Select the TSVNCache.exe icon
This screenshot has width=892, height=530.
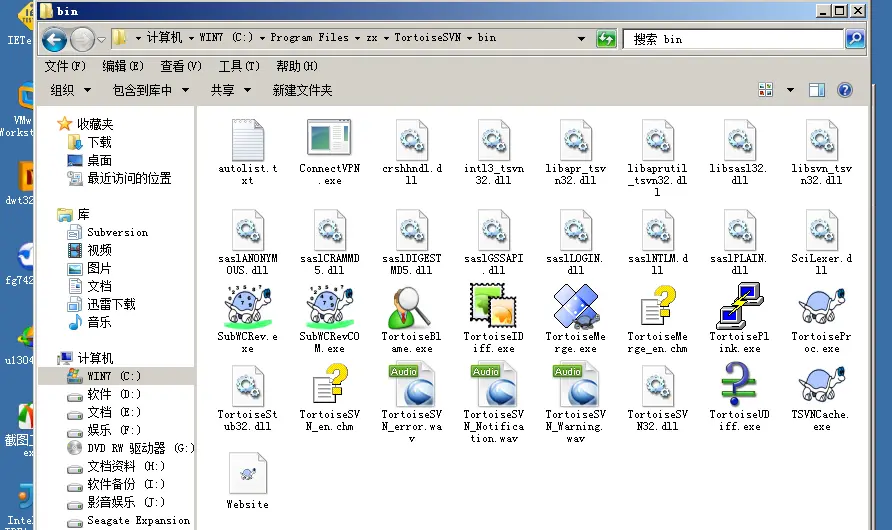(x=821, y=385)
